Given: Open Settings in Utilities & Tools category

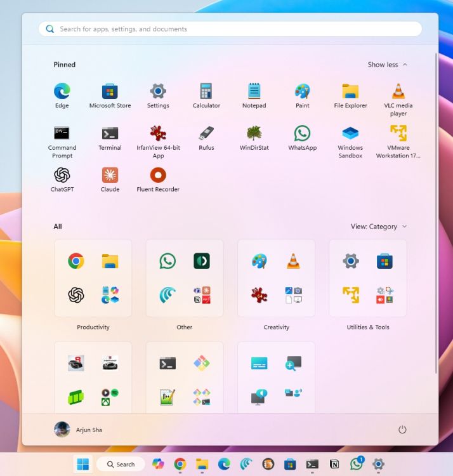Looking at the screenshot, I should pyautogui.click(x=351, y=261).
